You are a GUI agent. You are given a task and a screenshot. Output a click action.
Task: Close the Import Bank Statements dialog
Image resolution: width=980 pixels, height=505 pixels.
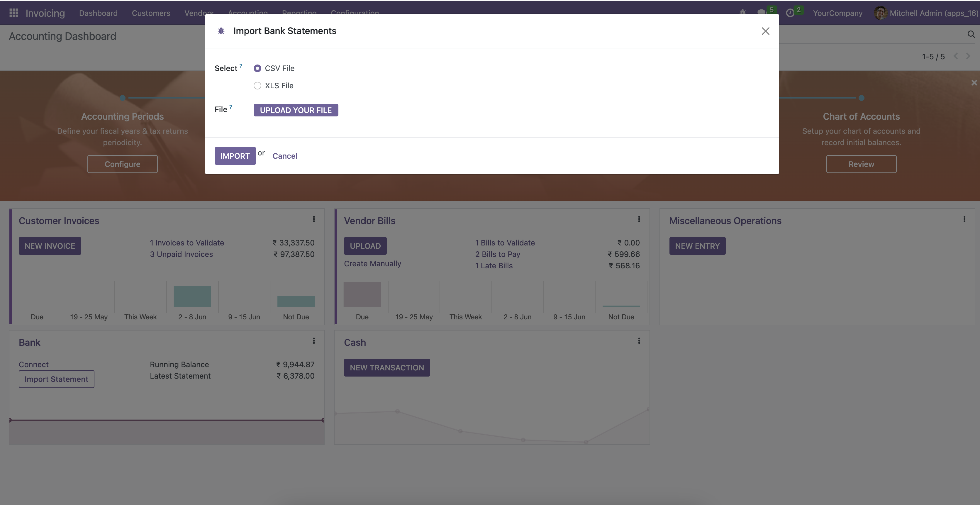click(765, 31)
